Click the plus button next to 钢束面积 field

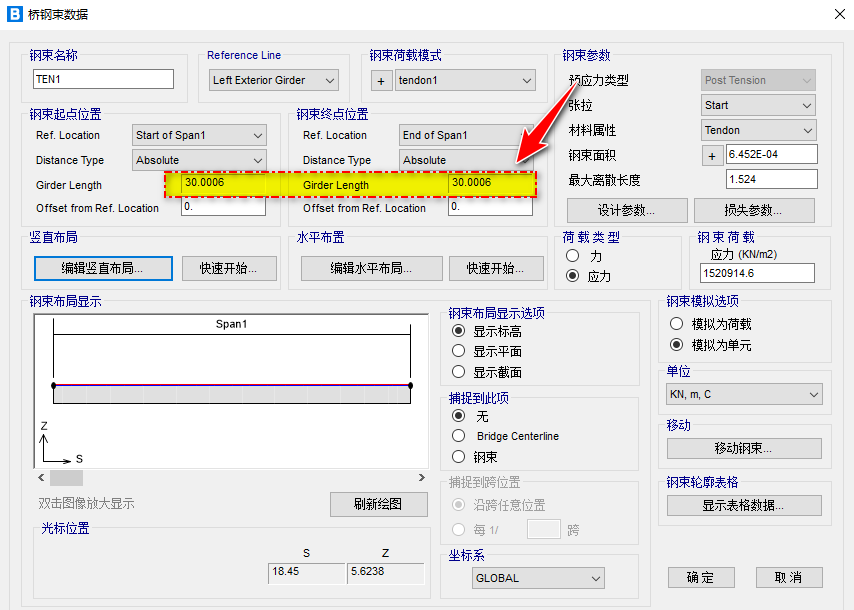(x=712, y=155)
